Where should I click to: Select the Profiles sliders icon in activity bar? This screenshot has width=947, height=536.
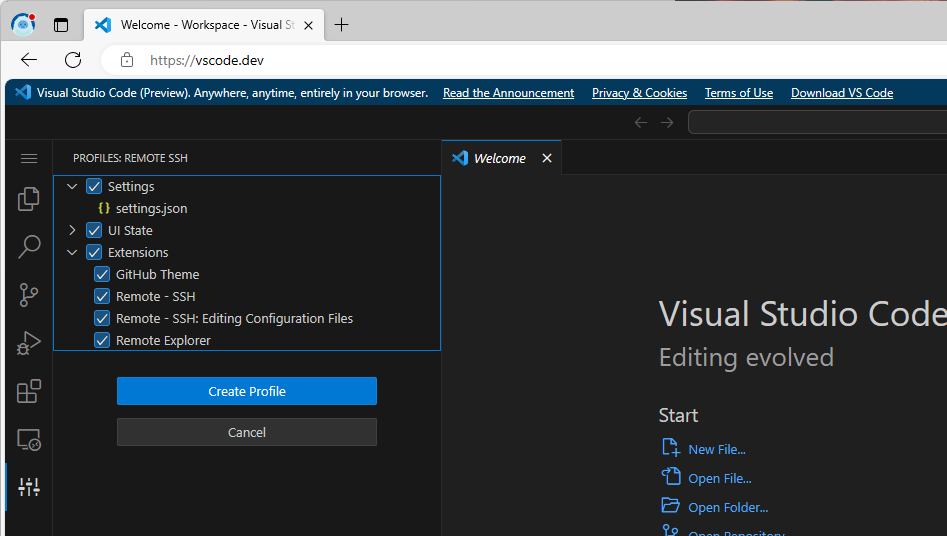click(28, 487)
